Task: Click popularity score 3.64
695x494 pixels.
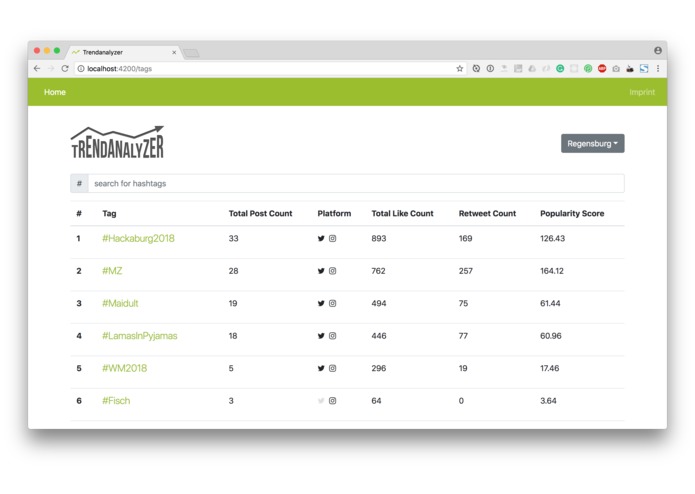Action: click(x=548, y=401)
